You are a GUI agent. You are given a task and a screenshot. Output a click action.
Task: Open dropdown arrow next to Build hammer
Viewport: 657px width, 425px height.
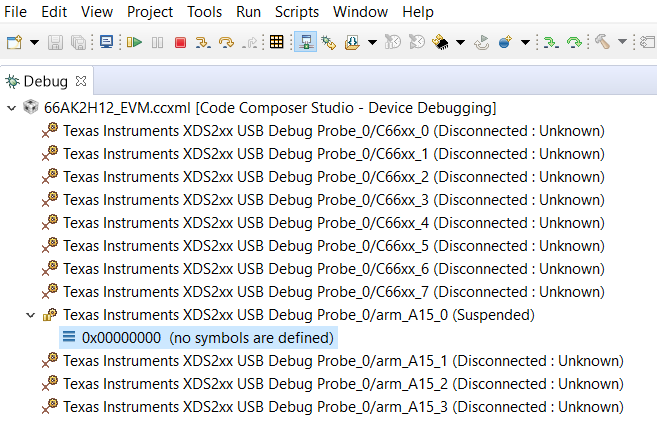pos(622,42)
